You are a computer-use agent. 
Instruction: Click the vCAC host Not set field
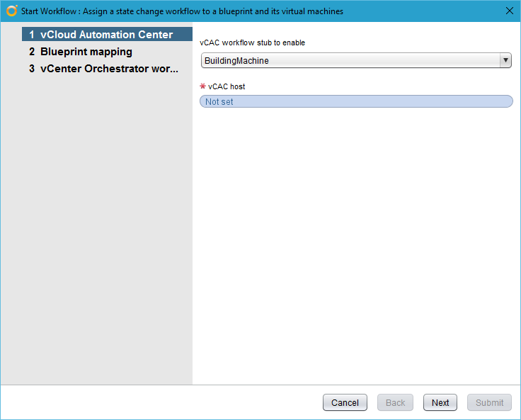(356, 102)
